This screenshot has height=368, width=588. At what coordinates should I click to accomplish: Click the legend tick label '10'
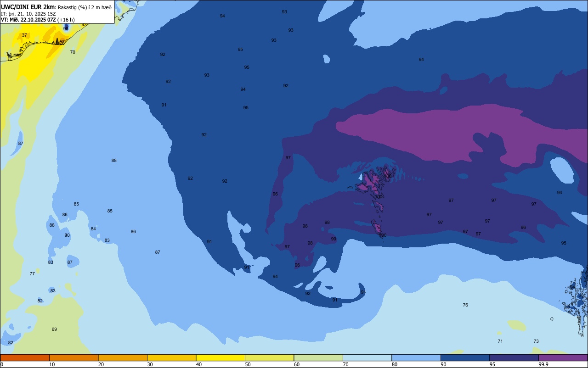[x=52, y=364]
